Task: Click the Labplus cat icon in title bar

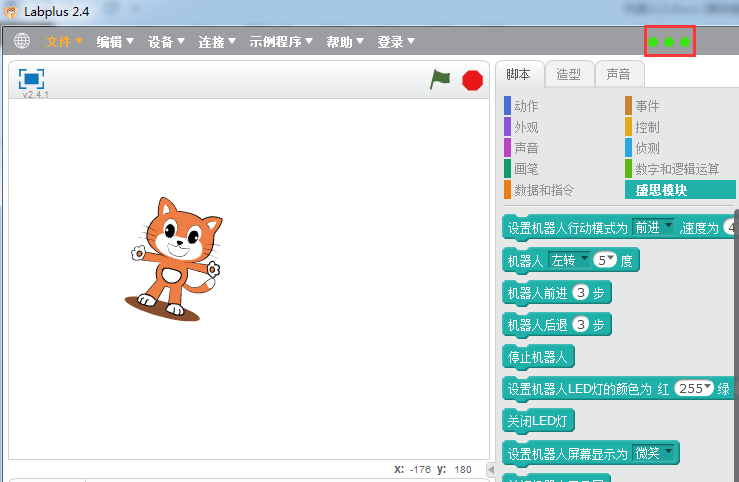Action: [x=10, y=11]
